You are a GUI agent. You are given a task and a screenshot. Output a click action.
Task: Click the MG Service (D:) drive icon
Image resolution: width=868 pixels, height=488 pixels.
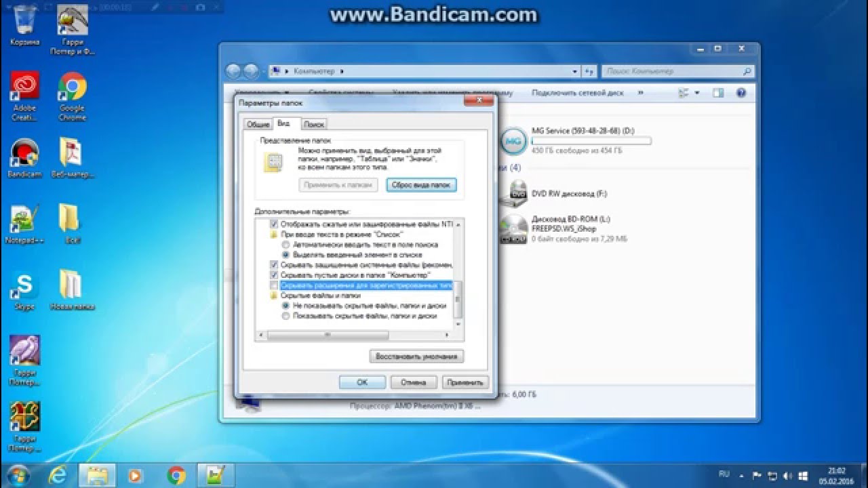click(514, 141)
